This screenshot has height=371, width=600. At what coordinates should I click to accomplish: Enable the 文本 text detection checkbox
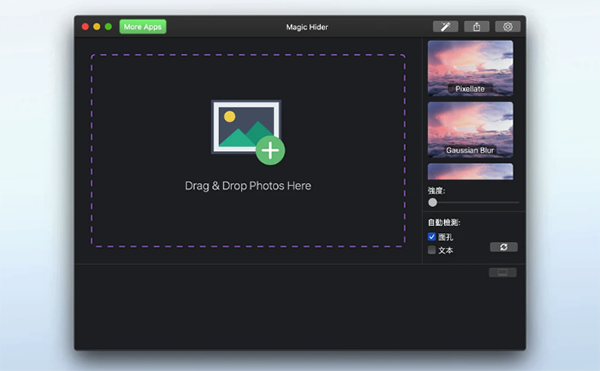(x=432, y=250)
